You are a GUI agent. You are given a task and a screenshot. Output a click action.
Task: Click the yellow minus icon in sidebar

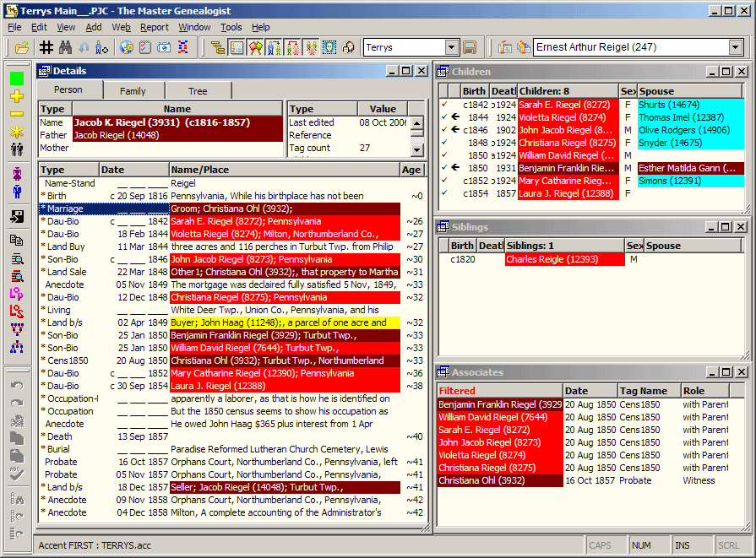tap(16, 114)
